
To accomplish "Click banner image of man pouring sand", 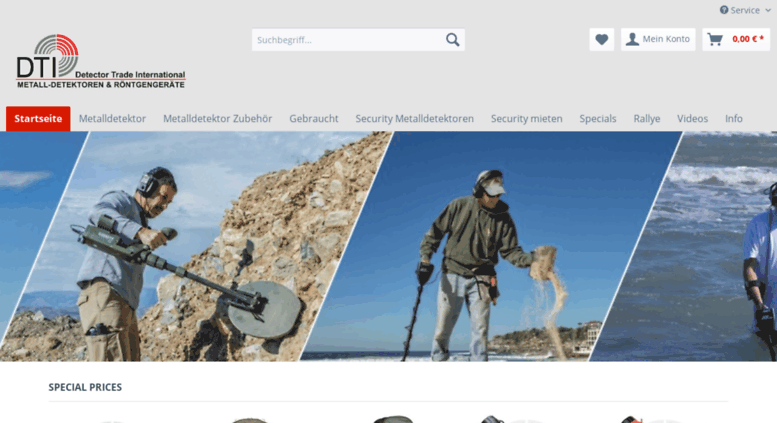I will [x=491, y=246].
